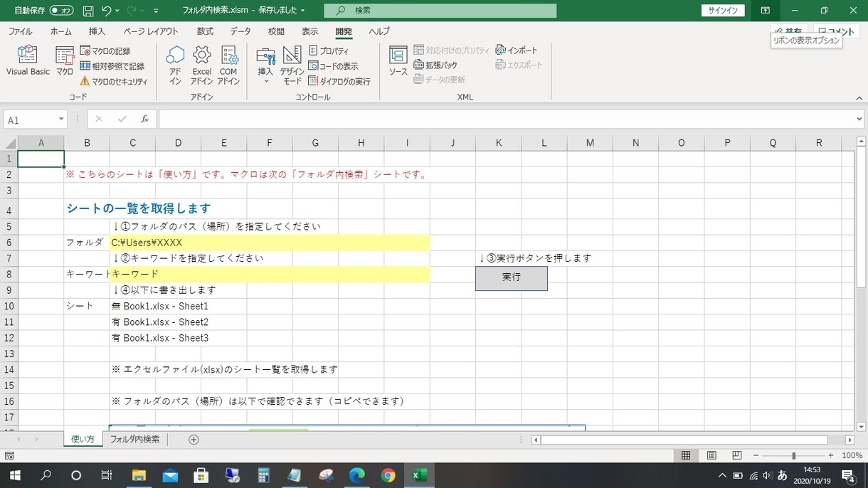Image resolution: width=868 pixels, height=488 pixels.
Task: Open Ribbon Display Options
Action: 766,11
